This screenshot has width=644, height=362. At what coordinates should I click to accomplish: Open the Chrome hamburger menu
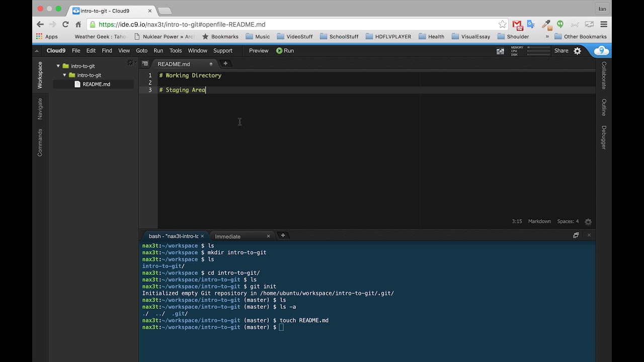[x=604, y=24]
